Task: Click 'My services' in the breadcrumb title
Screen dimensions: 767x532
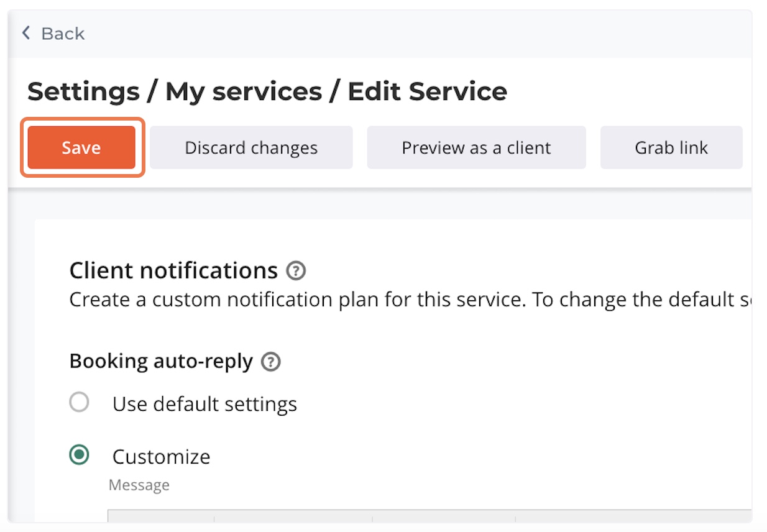Action: pos(244,92)
